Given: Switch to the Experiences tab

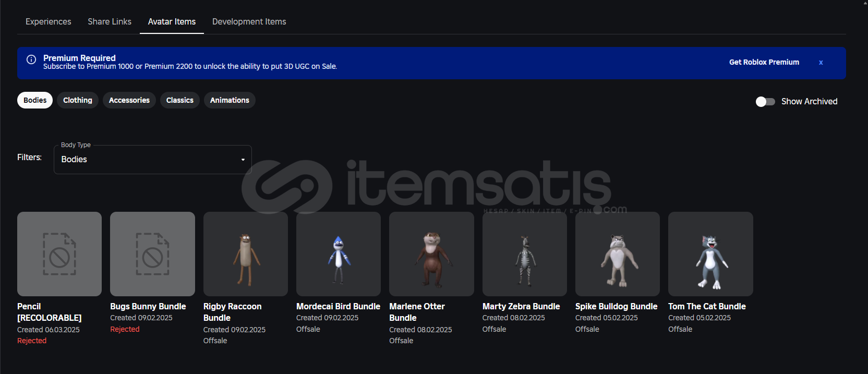Looking at the screenshot, I should point(49,22).
